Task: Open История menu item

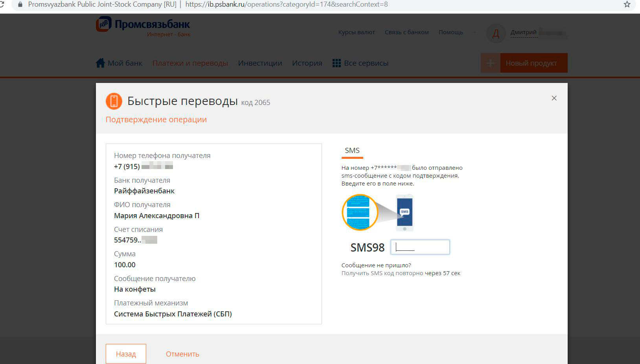Action: (307, 63)
